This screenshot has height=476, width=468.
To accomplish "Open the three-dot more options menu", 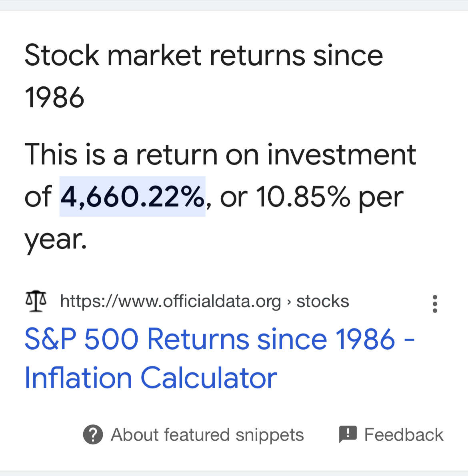I will 435,304.
